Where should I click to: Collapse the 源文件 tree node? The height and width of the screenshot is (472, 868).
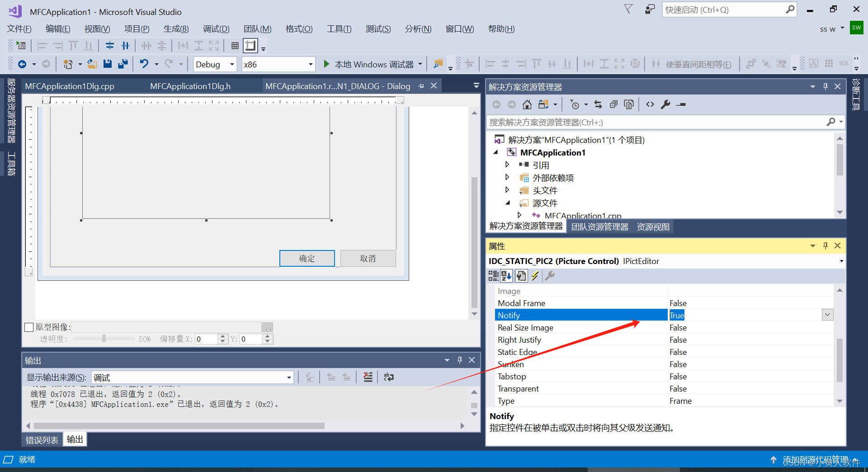[x=508, y=203]
